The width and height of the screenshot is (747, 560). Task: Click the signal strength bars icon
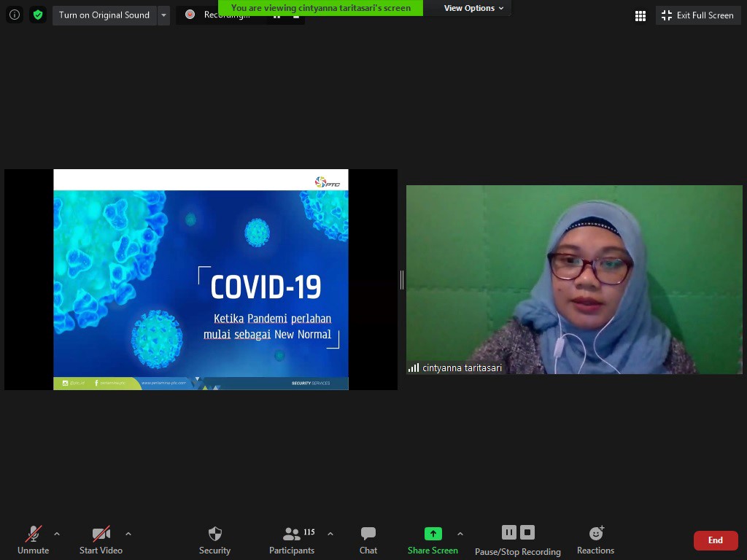[414, 367]
